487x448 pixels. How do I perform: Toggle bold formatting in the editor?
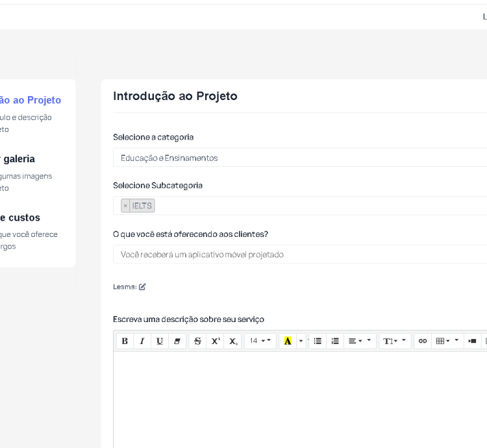pyautogui.click(x=125, y=341)
